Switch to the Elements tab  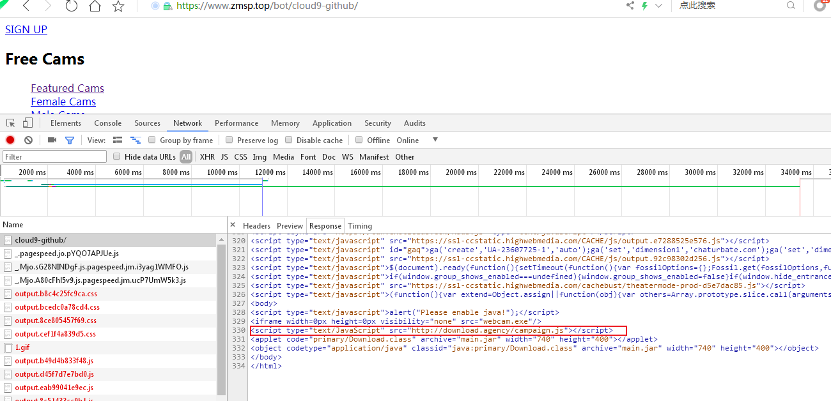66,123
